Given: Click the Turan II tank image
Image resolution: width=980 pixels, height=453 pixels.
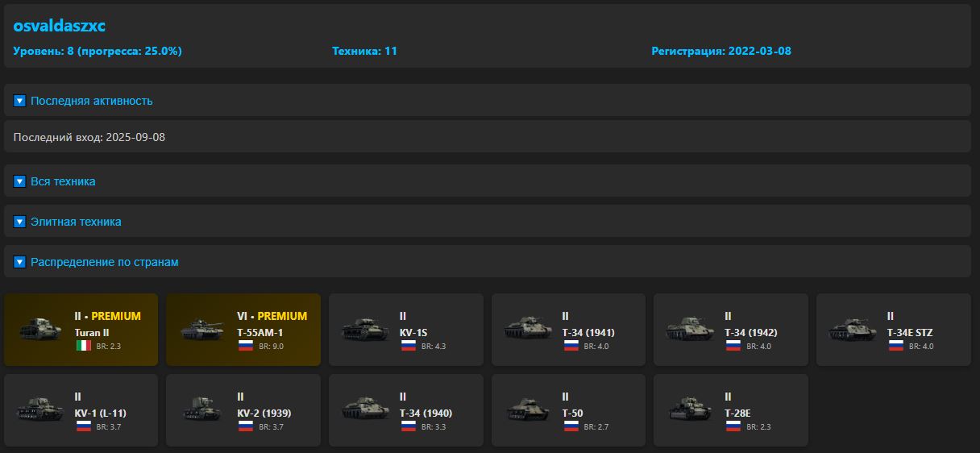Looking at the screenshot, I should pyautogui.click(x=39, y=330).
